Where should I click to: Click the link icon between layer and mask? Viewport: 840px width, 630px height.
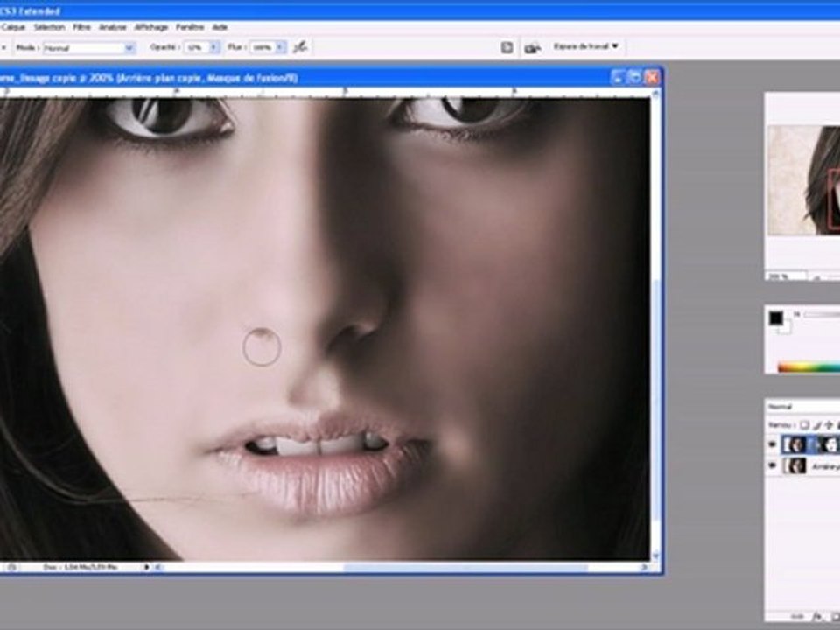814,444
